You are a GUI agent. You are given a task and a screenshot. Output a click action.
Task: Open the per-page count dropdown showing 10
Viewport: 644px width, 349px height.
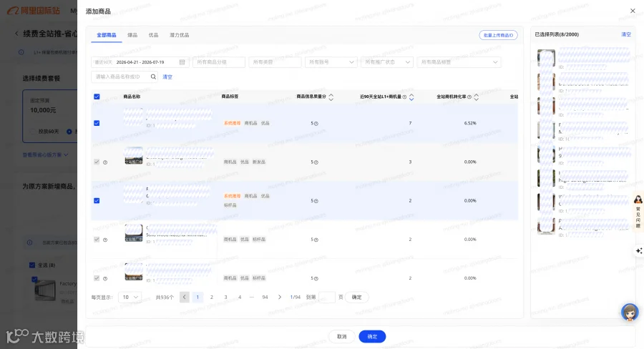point(130,298)
